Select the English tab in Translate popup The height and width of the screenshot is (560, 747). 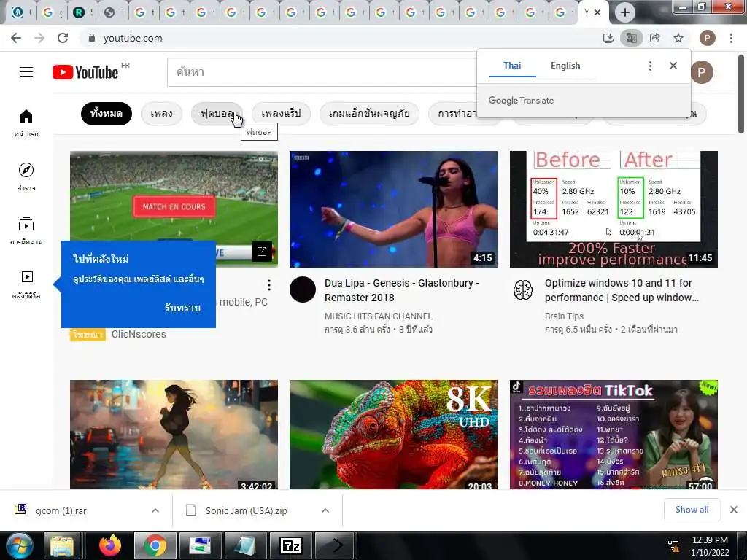pyautogui.click(x=565, y=66)
